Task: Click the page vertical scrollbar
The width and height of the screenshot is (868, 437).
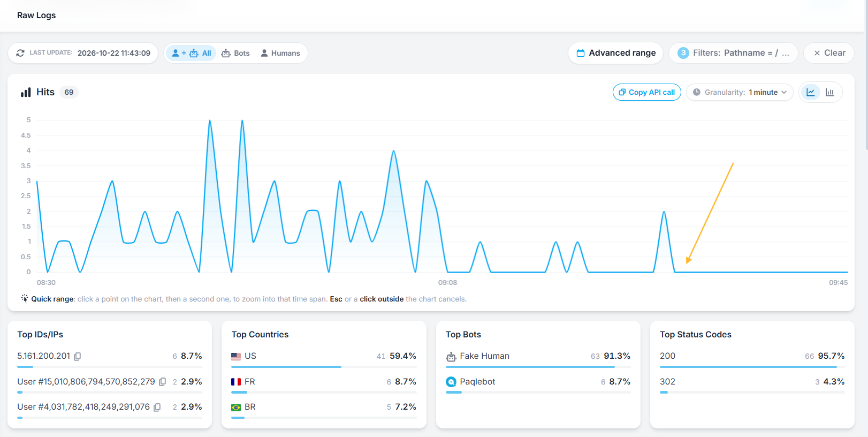Action: 866,75
